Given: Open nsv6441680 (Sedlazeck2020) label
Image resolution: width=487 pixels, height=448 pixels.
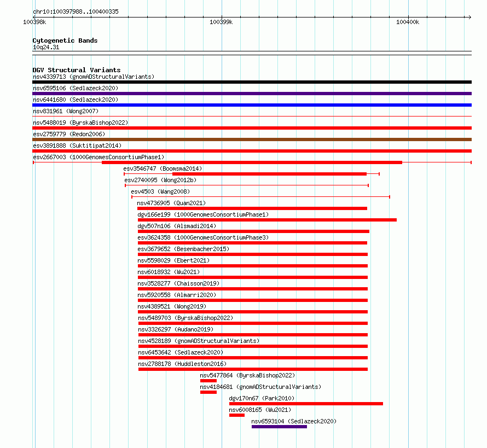Looking at the screenshot, I should [x=76, y=100].
